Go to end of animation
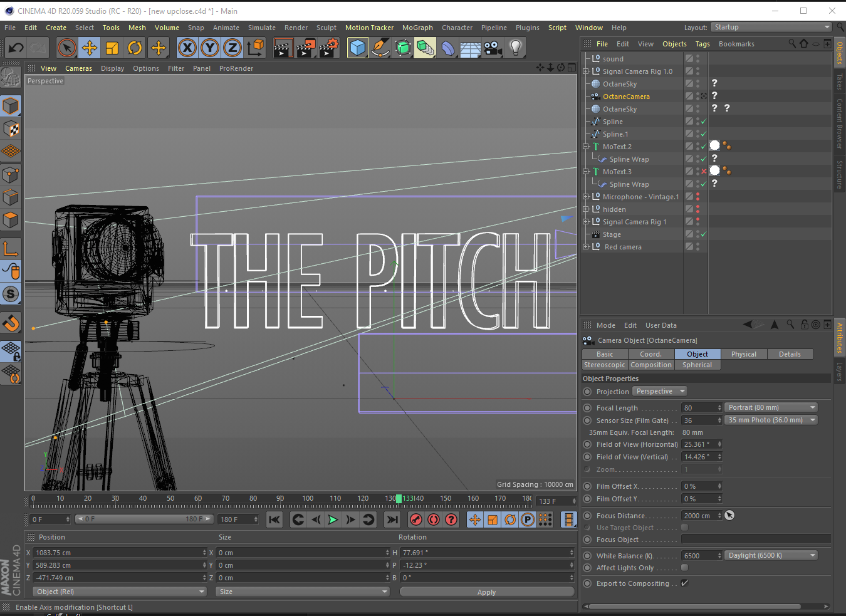The image size is (846, 616). (x=392, y=519)
